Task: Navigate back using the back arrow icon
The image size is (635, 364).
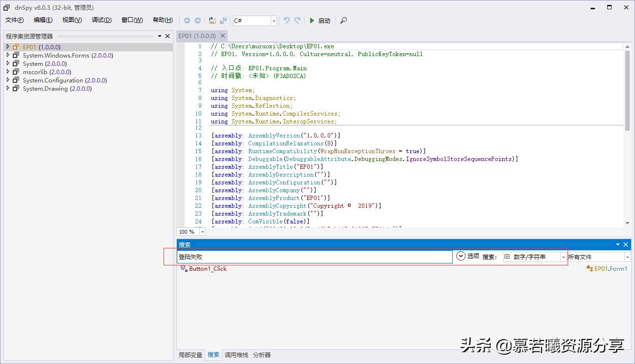Action: click(x=187, y=20)
